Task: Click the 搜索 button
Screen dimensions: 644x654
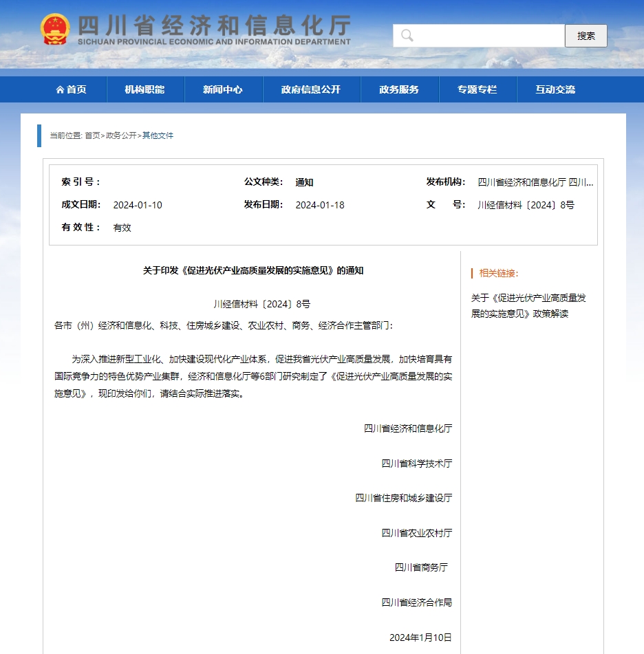Action: click(586, 36)
